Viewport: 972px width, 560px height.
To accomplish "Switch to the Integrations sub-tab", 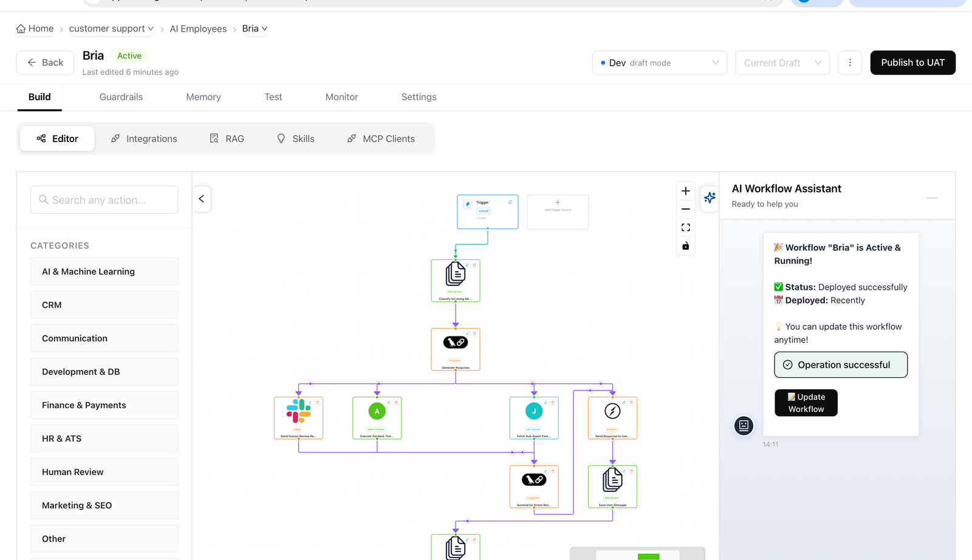I will tap(144, 138).
